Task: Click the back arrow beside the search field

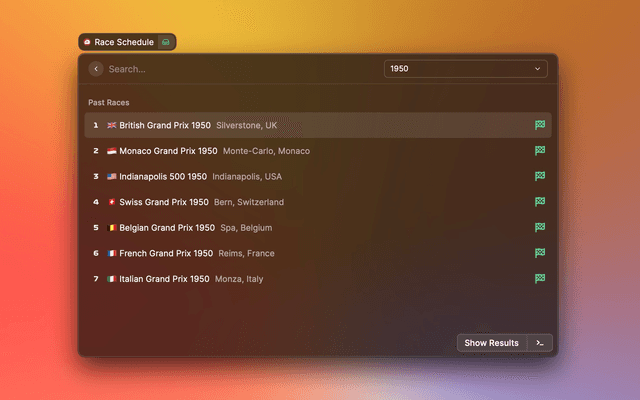Action: [96, 69]
